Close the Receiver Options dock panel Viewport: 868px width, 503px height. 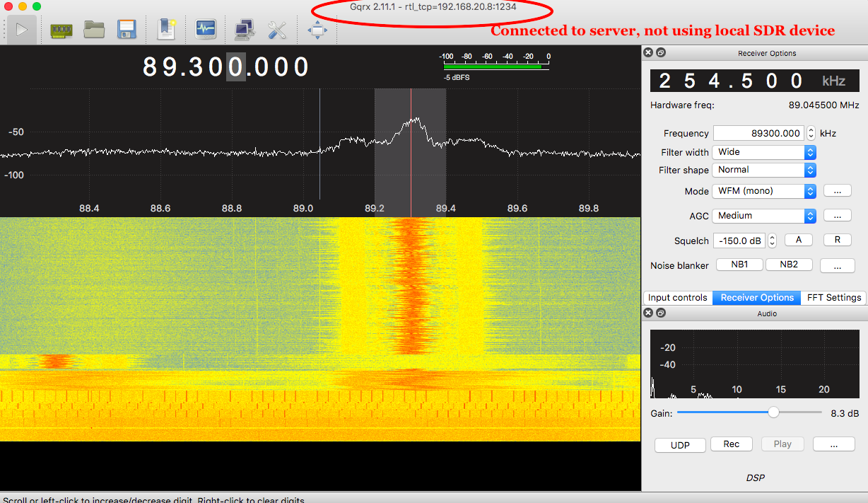(648, 53)
